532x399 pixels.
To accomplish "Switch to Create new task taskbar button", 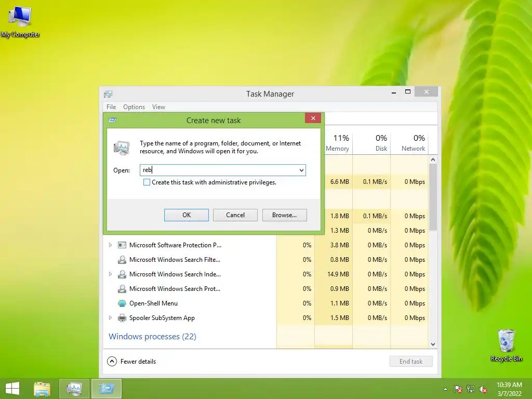I will coord(107,389).
